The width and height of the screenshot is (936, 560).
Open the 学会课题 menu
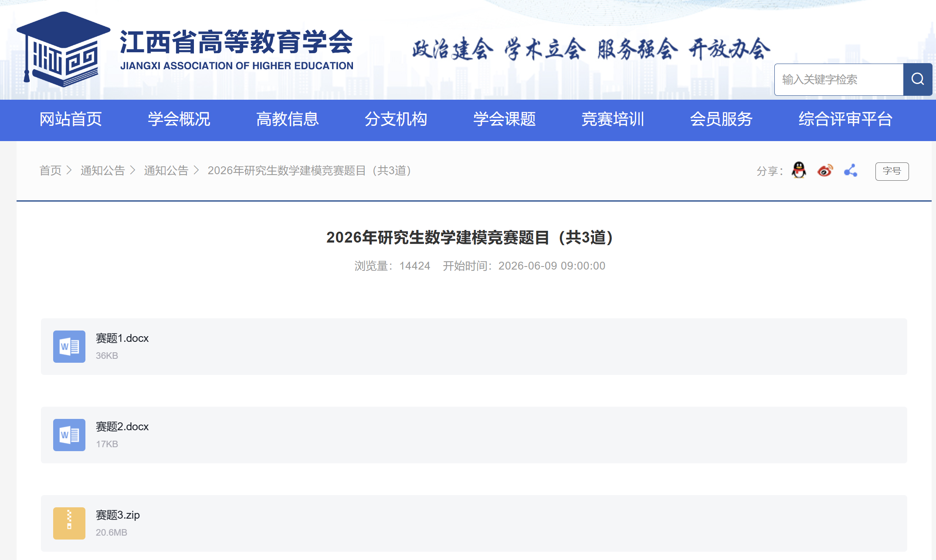click(x=504, y=119)
